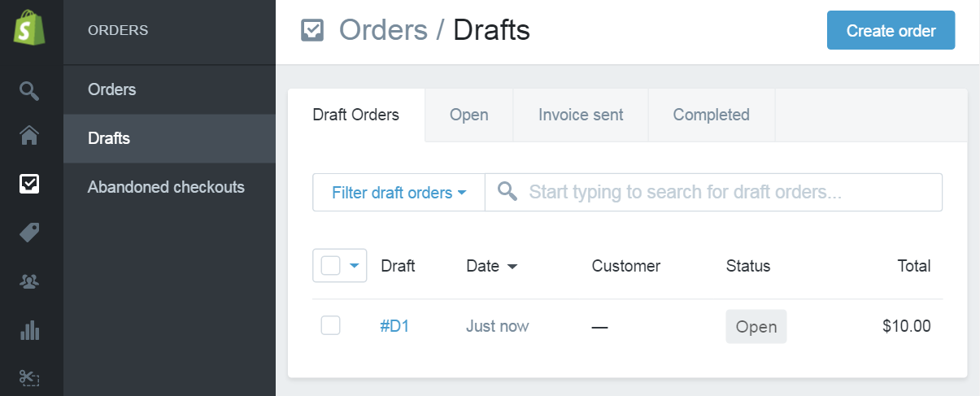980x396 pixels.
Task: Switch to the Open tab
Action: (469, 115)
